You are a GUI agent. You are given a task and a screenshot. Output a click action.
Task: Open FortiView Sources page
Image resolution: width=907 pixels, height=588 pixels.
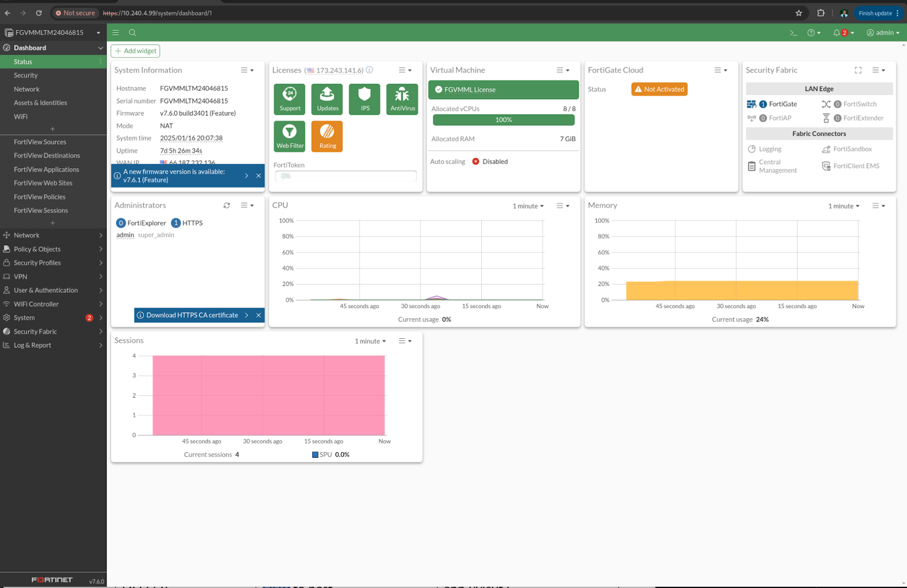tap(40, 142)
